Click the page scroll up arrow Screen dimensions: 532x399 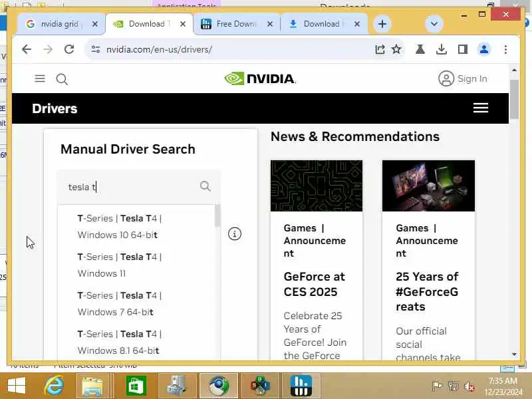click(x=514, y=70)
